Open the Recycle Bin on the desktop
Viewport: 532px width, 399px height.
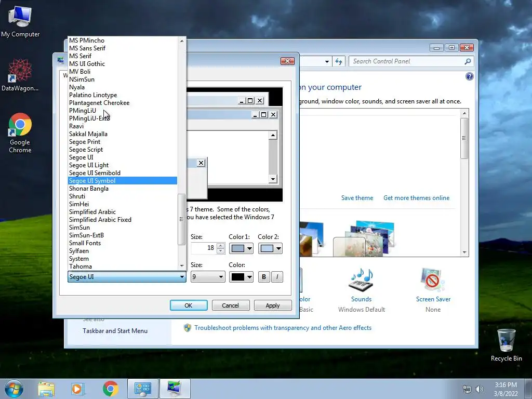(506, 345)
